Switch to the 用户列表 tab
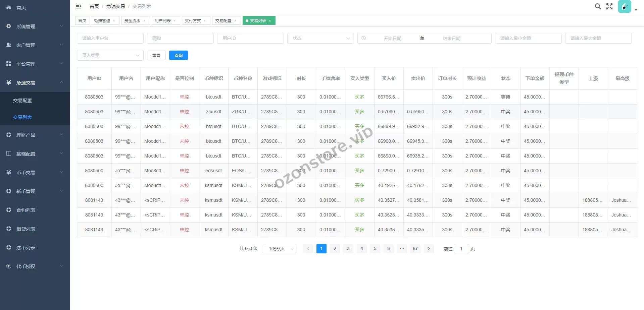Image resolution: width=644 pixels, height=310 pixels. coord(163,21)
